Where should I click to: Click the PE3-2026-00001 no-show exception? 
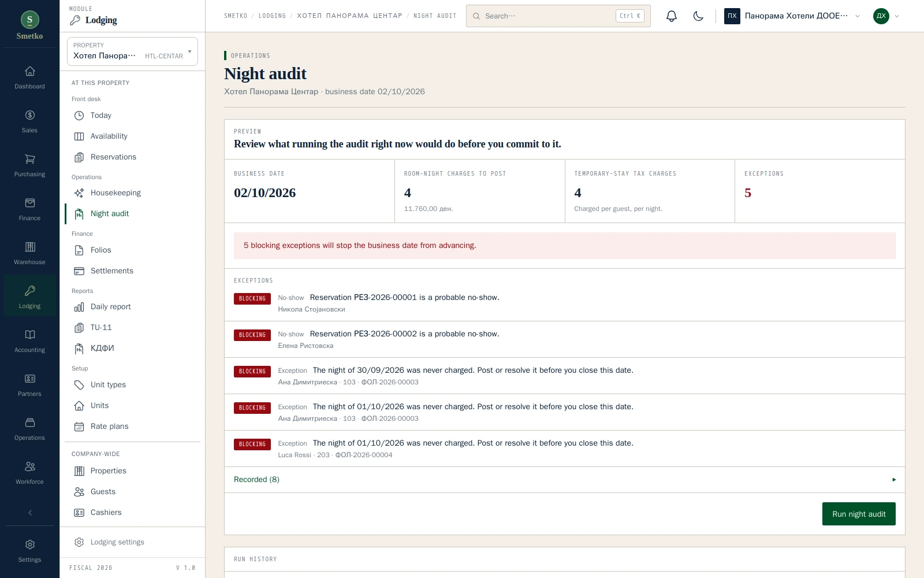565,303
